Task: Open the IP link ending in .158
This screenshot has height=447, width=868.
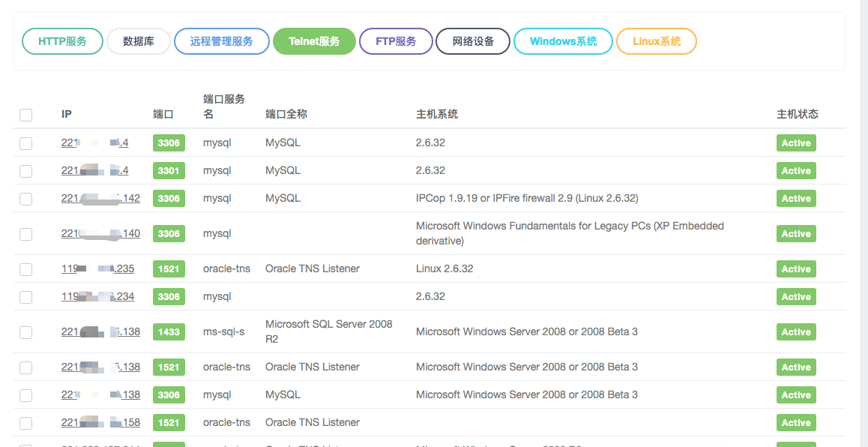Action: 100,422
